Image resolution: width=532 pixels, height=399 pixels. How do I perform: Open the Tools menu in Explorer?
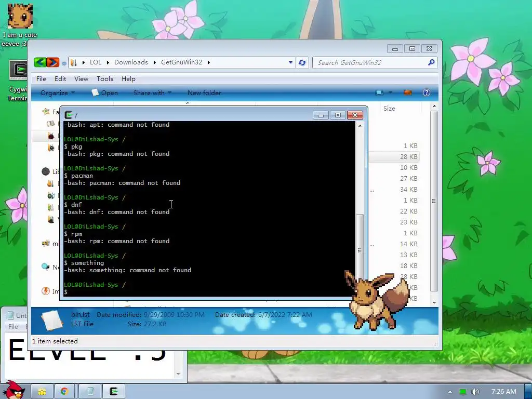[x=105, y=79]
